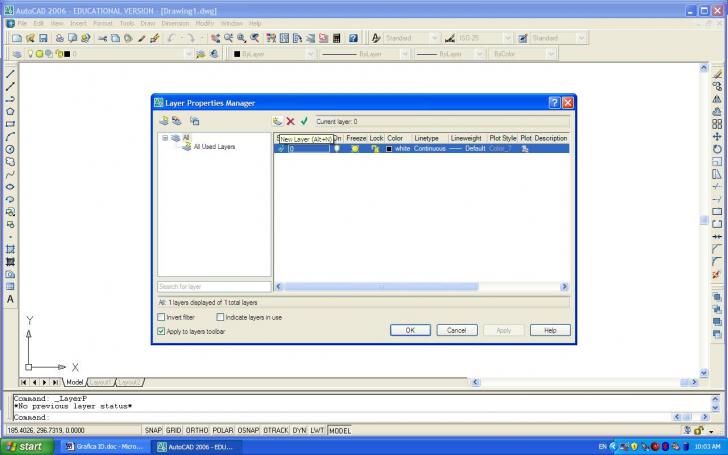This screenshot has height=455, width=728.
Task: Tick the Invert filter checkbox
Action: (x=161, y=317)
